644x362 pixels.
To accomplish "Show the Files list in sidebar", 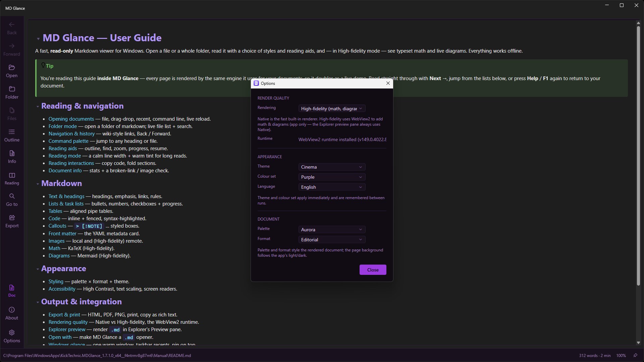I will pyautogui.click(x=12, y=114).
